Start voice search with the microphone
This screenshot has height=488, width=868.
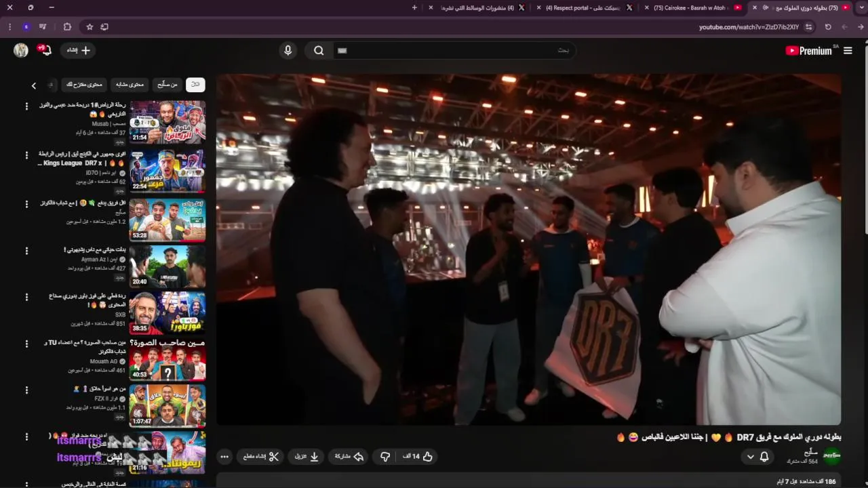288,50
